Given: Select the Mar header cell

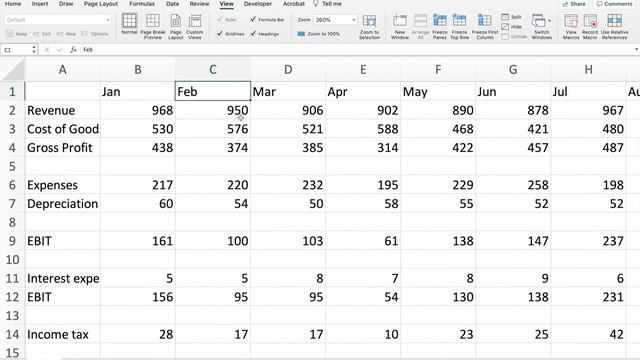Looking at the screenshot, I should pyautogui.click(x=288, y=91).
